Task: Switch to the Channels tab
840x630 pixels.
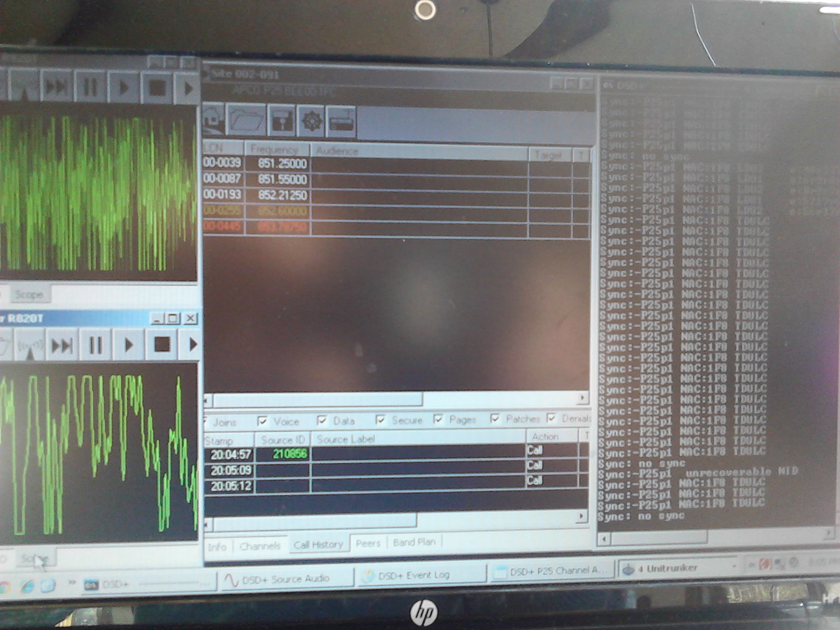Action: click(x=260, y=545)
